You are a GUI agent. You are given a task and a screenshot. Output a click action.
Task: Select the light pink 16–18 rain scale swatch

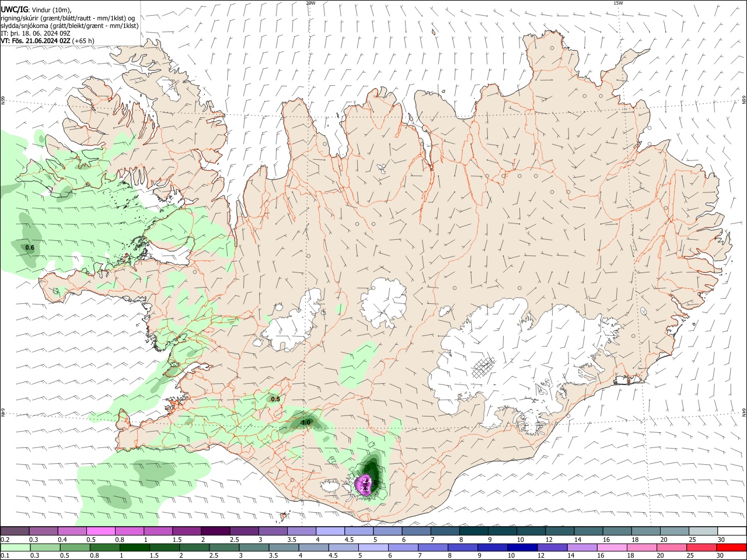[x=611, y=547]
